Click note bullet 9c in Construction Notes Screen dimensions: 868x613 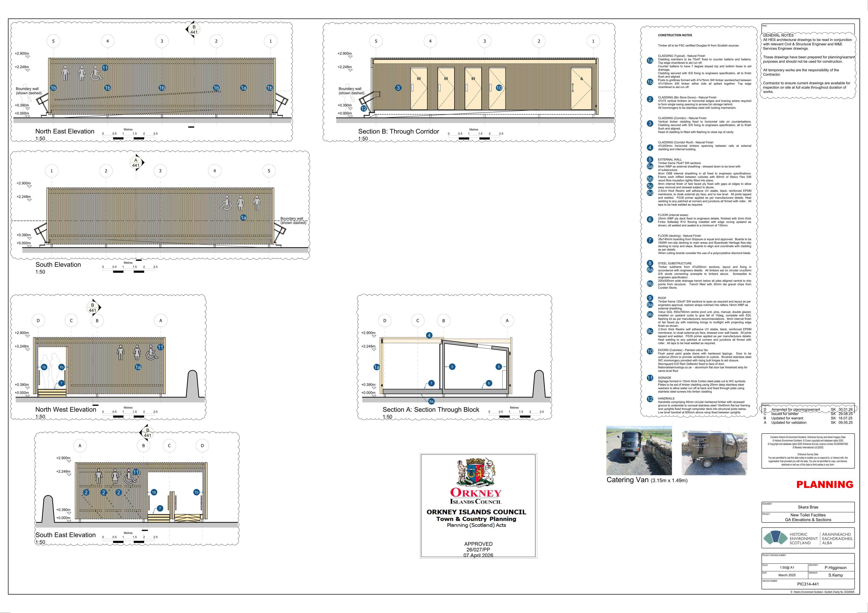[x=650, y=331]
